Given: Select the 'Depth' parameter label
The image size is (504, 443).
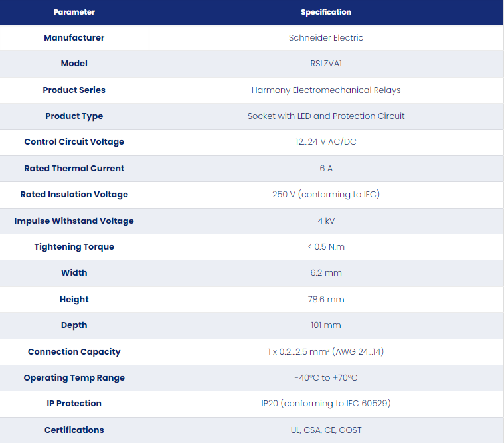Looking at the screenshot, I should pos(74,325).
